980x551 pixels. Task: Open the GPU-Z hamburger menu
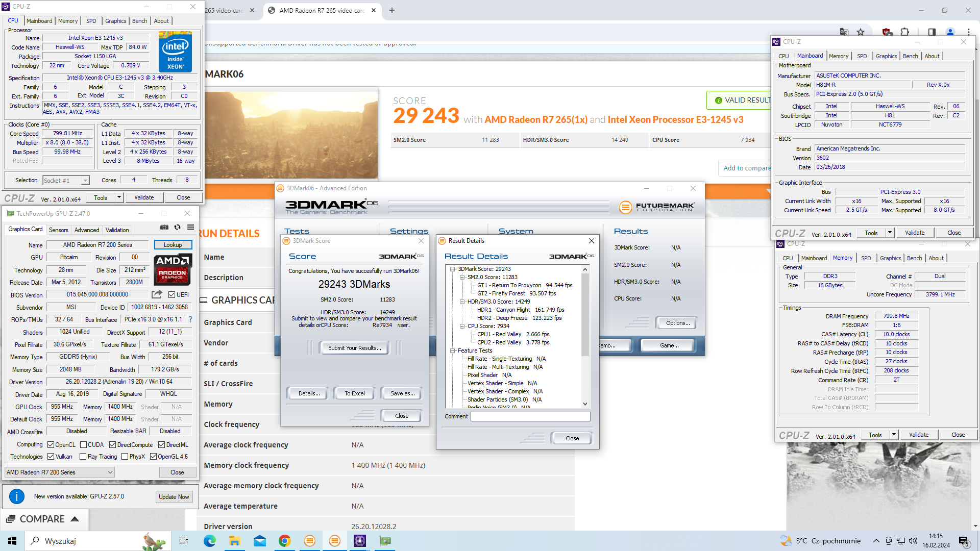click(190, 228)
